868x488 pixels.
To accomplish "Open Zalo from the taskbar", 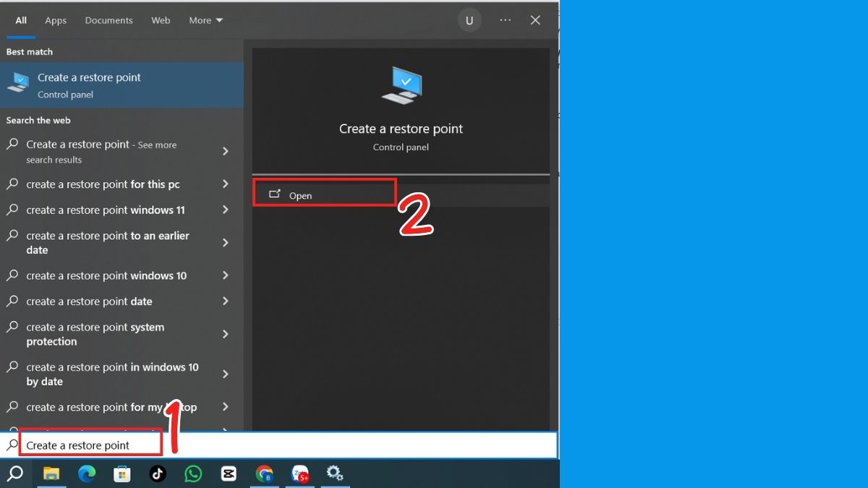I will (x=299, y=474).
